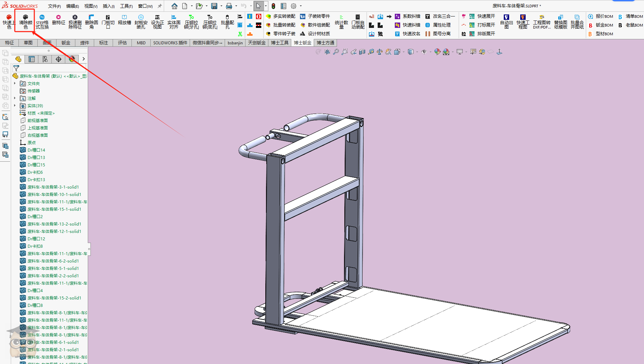Click the 实体面对齐 face align tool
Image resolution: width=644 pixels, height=364 pixels.
[174, 22]
